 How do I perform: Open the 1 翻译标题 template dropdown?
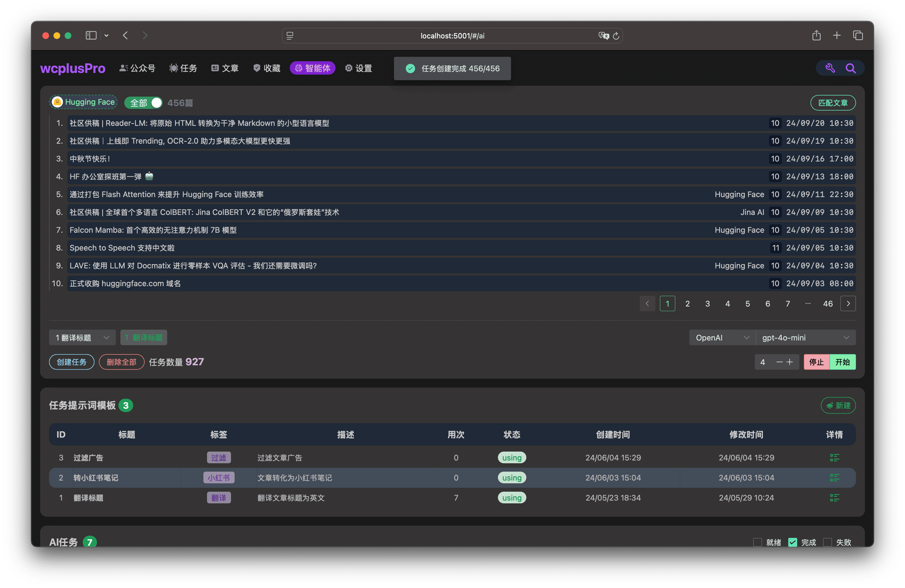82,337
